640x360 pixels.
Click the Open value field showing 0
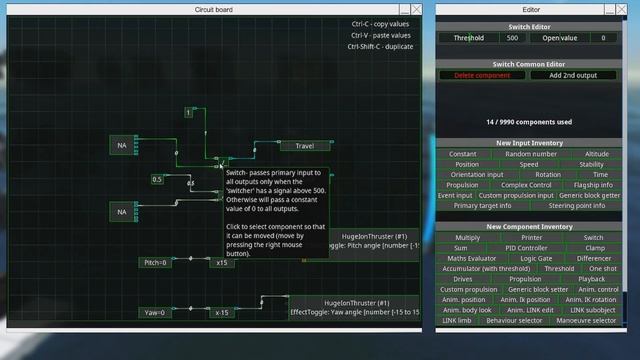click(603, 38)
